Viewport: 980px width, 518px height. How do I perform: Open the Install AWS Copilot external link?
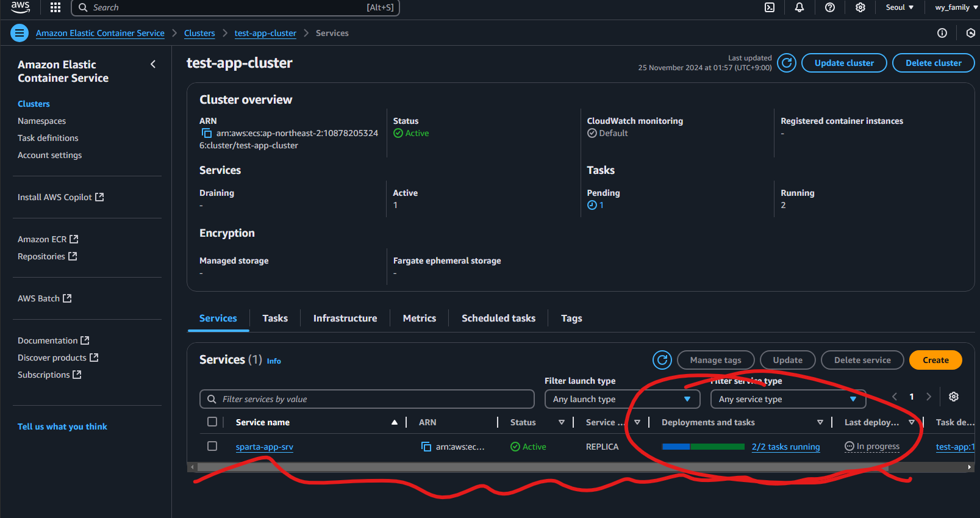click(x=60, y=197)
